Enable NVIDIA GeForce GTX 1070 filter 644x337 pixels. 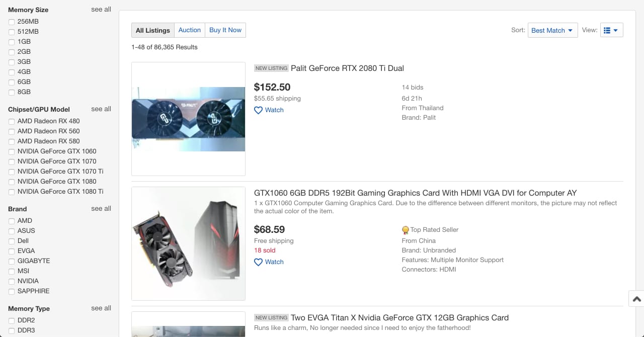point(12,161)
